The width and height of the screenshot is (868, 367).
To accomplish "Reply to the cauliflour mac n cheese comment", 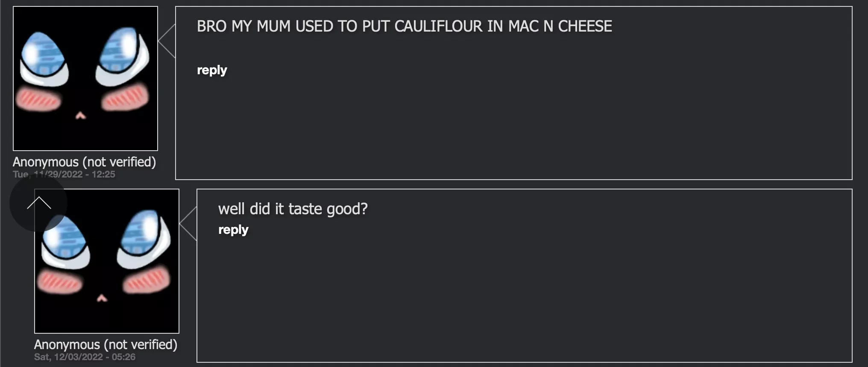I will pyautogui.click(x=212, y=70).
